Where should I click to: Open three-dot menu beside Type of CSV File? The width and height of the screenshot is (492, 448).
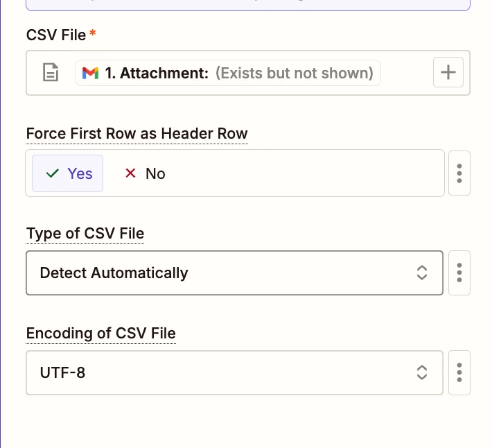coord(459,273)
